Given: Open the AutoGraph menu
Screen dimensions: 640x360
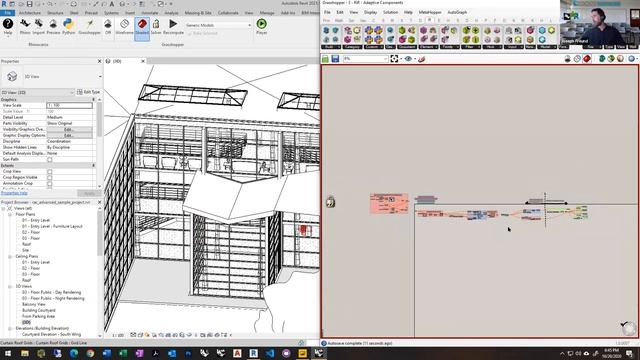Looking at the screenshot, I should tap(457, 12).
